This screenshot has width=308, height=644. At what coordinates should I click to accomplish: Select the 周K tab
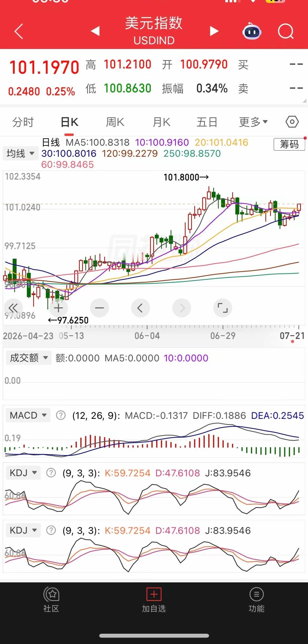click(115, 122)
